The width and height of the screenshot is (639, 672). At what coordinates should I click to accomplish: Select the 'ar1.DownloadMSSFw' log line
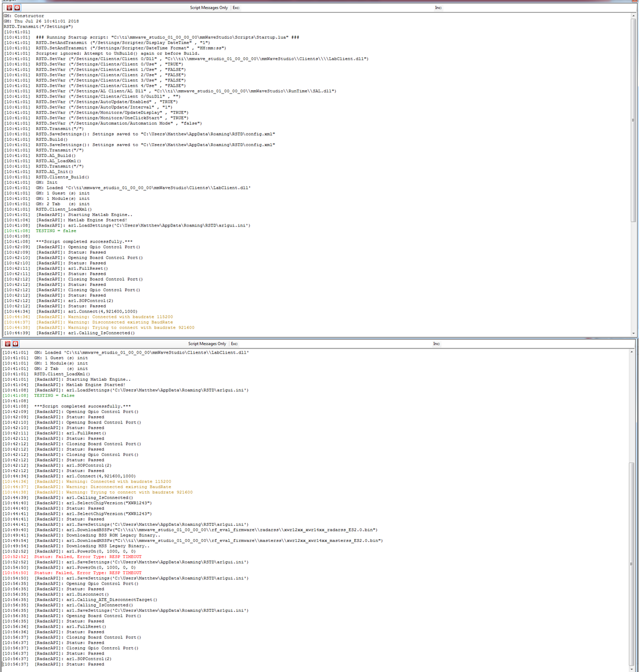click(x=193, y=540)
